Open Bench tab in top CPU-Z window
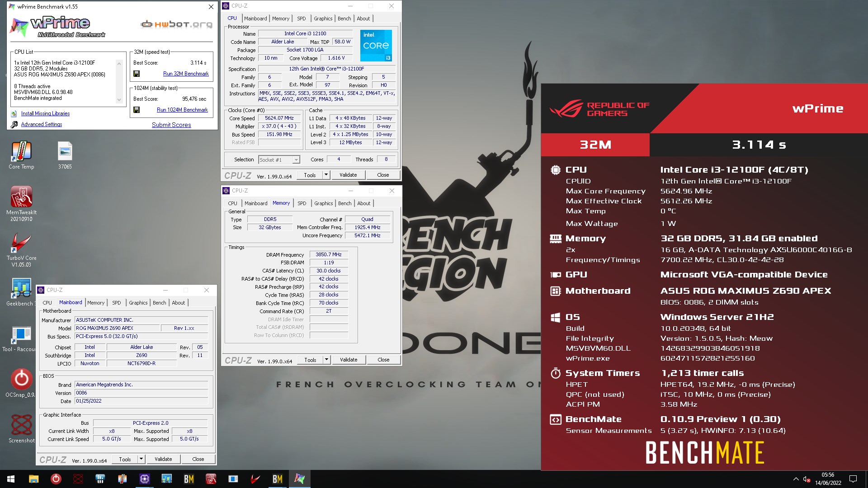 click(344, 19)
